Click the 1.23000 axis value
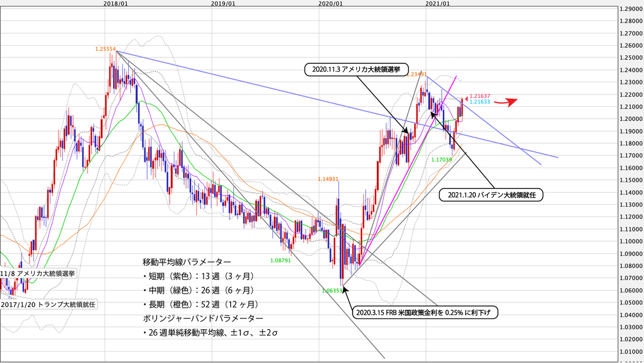 pos(630,82)
